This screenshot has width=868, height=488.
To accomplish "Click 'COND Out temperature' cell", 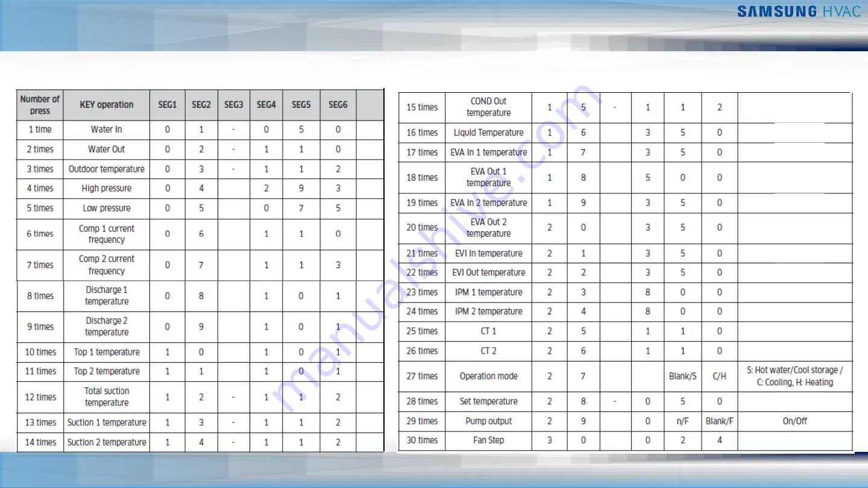I will pos(488,108).
